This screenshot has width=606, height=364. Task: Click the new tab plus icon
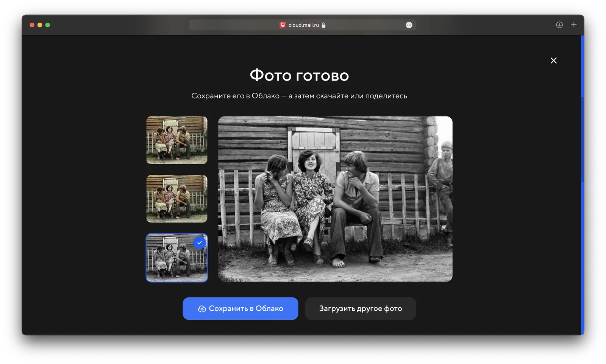574,25
